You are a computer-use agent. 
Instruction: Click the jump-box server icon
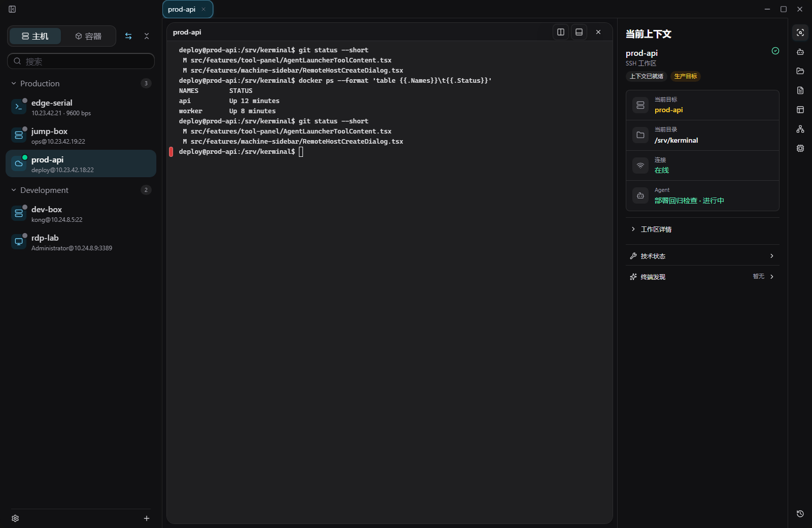coord(19,135)
